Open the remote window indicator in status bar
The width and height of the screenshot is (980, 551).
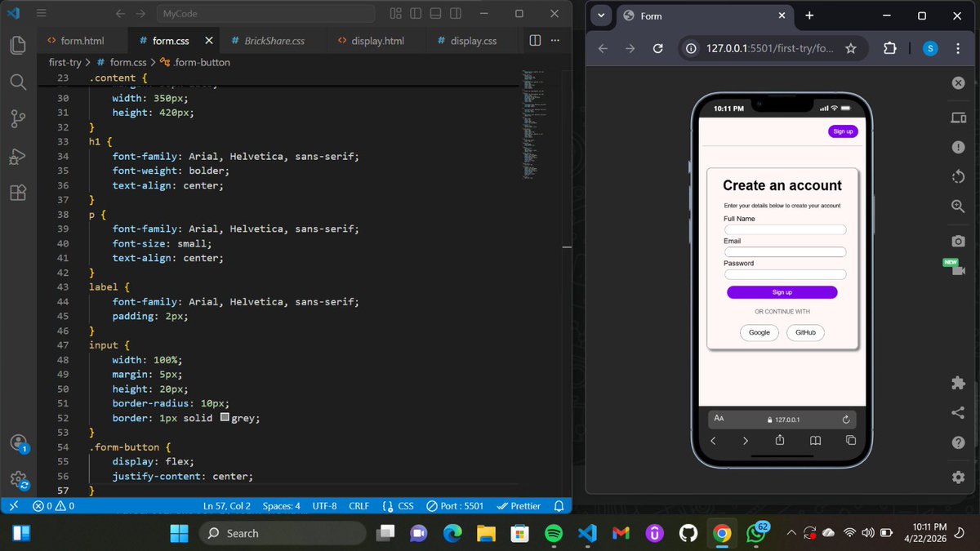pos(13,506)
